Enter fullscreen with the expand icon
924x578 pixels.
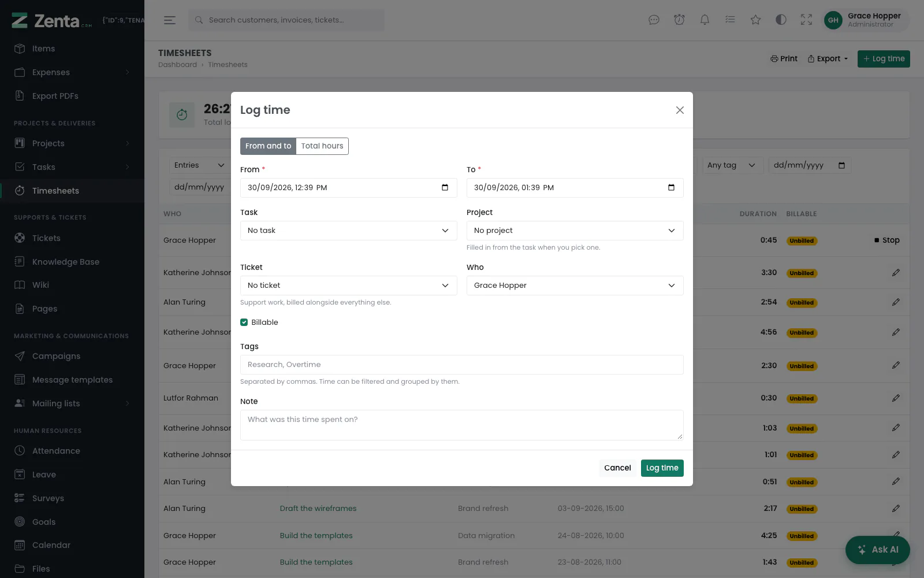point(806,20)
